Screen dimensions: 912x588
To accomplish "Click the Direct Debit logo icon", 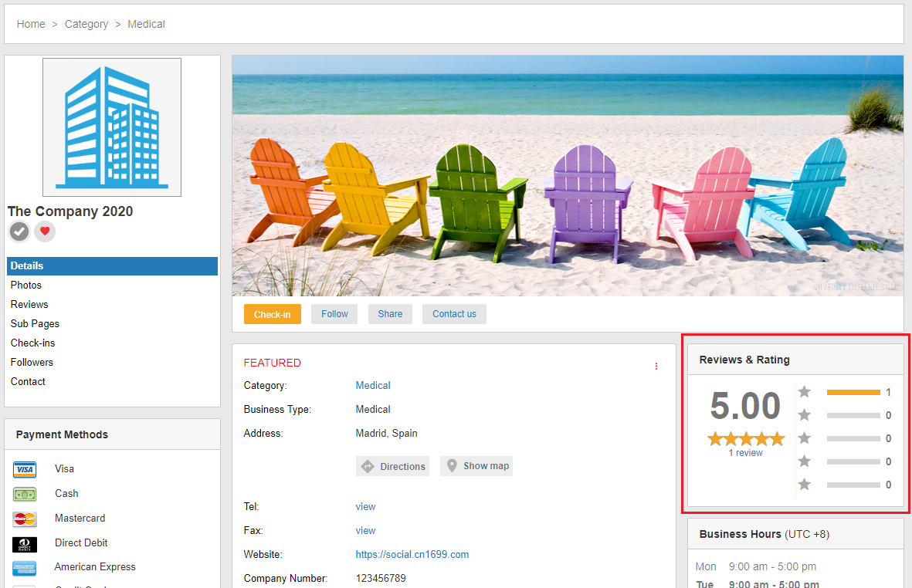I will (25, 544).
